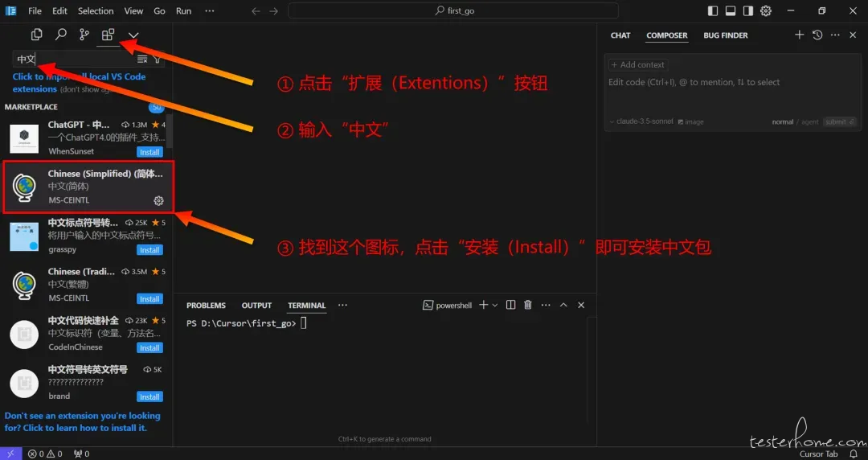Click the 'don't show again' link
The width and height of the screenshot is (868, 460).
point(88,89)
